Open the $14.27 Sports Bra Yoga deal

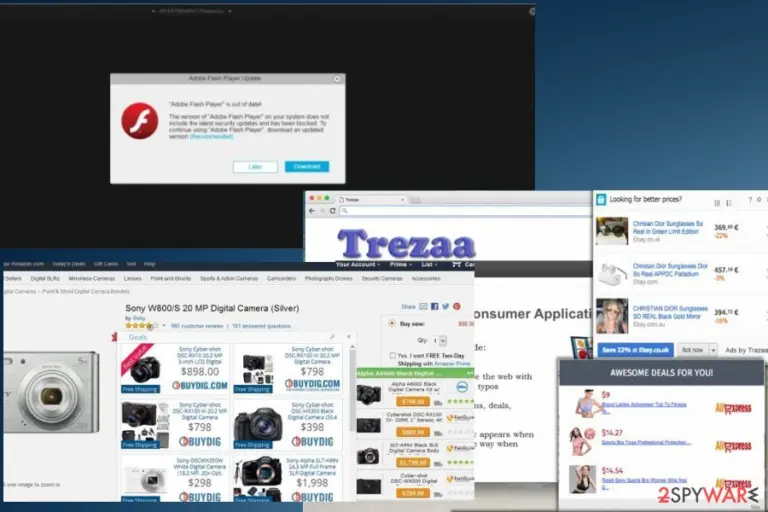pos(646,442)
